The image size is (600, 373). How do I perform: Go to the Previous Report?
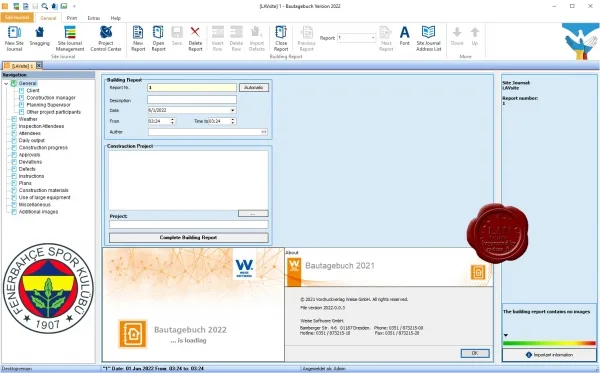coord(307,33)
